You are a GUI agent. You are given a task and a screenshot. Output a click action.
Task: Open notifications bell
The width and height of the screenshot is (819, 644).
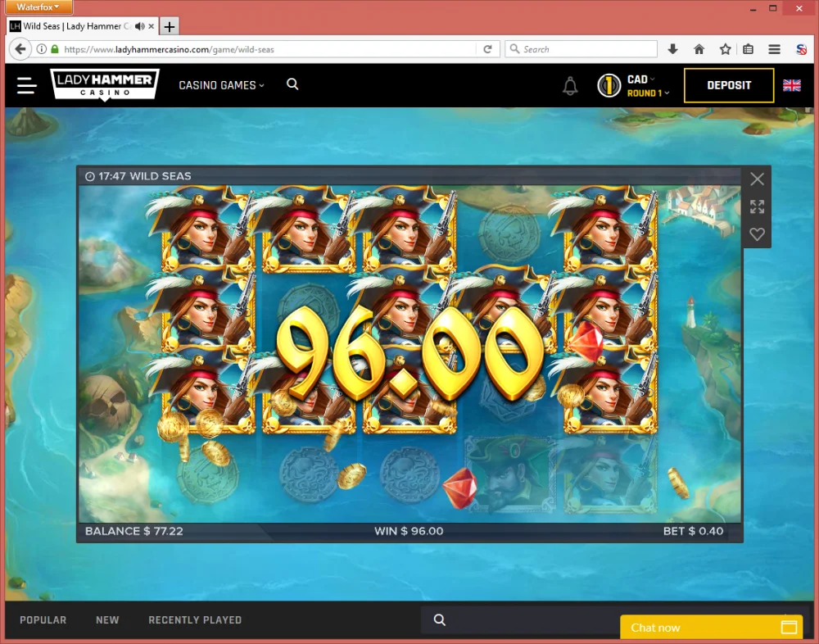click(570, 86)
